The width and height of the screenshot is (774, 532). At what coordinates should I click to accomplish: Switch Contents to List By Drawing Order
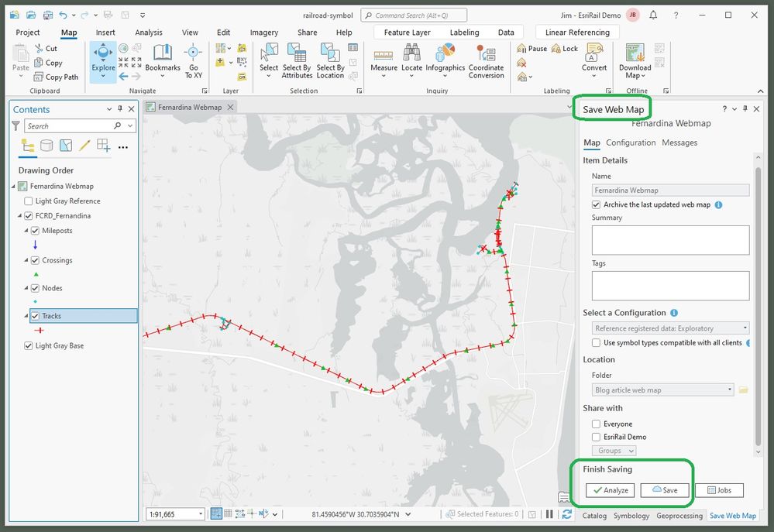point(28,146)
